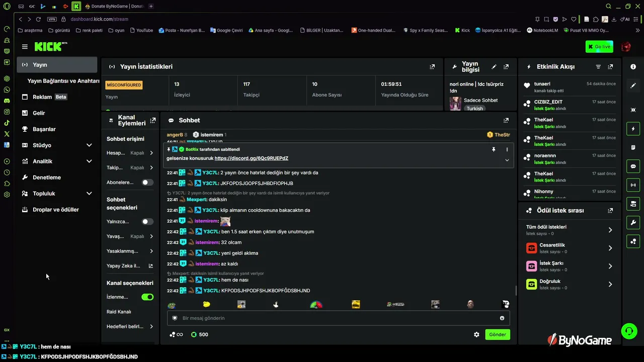644x362 pixels.
Task: Open İstek Şarkı reward requests
Action: 569,266
